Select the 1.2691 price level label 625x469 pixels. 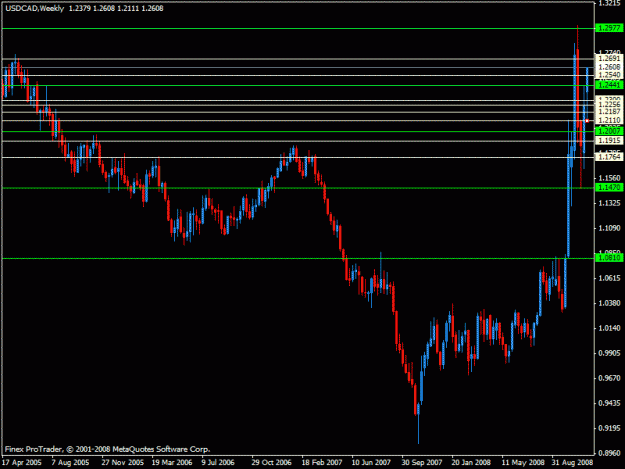(609, 59)
